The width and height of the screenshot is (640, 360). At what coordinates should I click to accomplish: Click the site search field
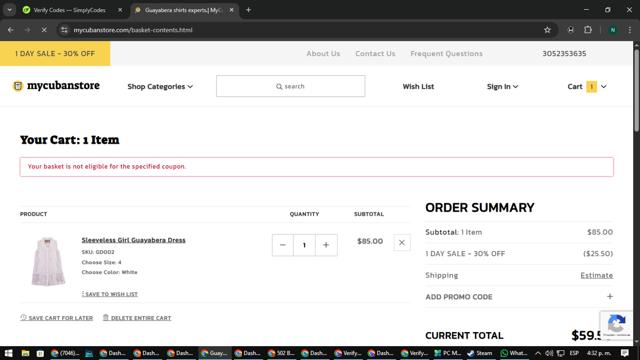[x=291, y=86]
